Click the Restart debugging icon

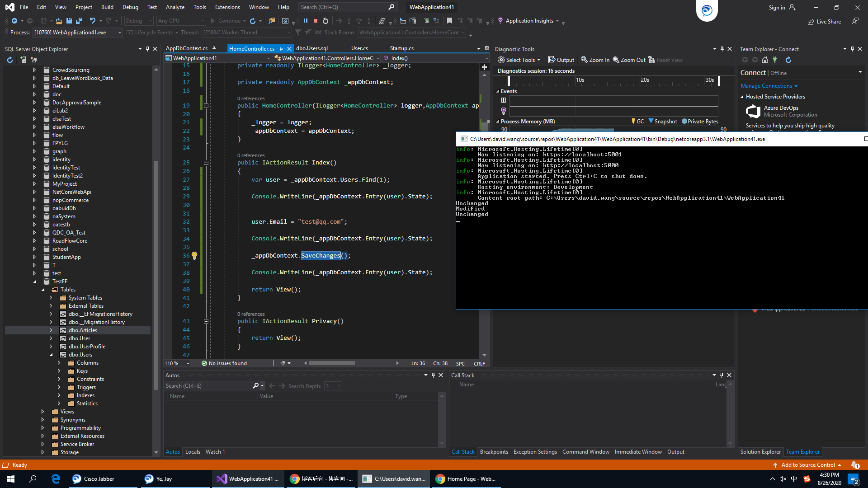pyautogui.click(x=325, y=21)
